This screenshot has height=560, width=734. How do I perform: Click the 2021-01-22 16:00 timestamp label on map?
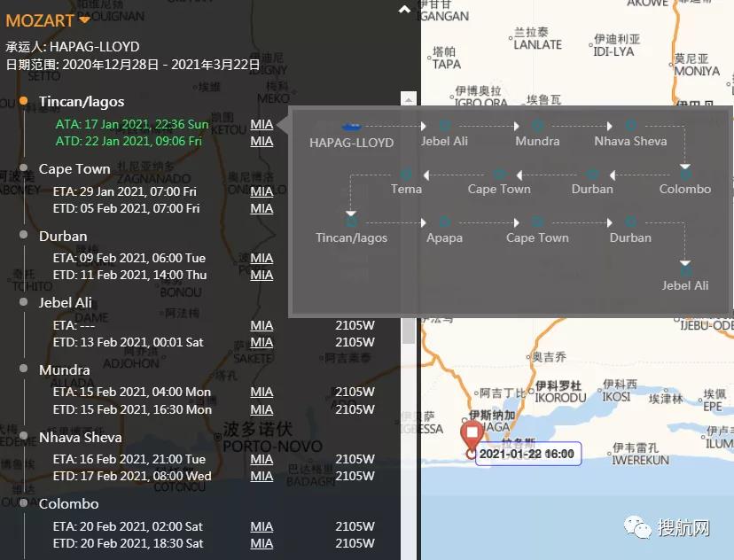[x=527, y=455]
